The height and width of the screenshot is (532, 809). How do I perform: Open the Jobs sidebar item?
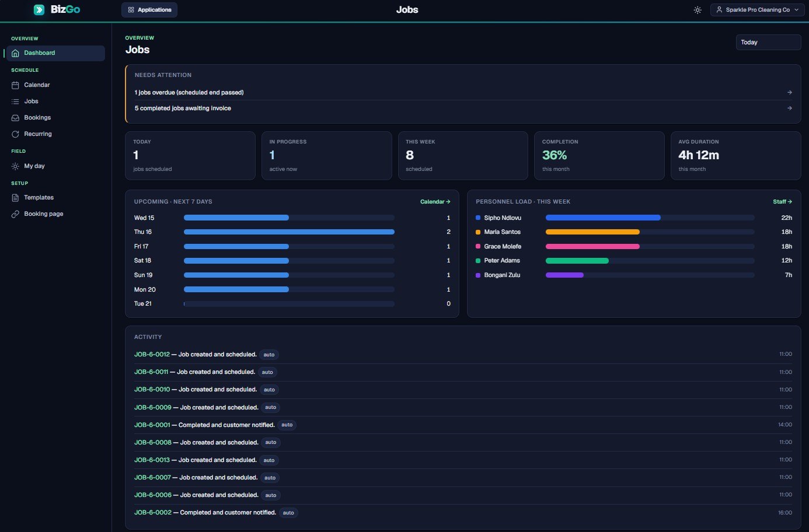(55, 101)
